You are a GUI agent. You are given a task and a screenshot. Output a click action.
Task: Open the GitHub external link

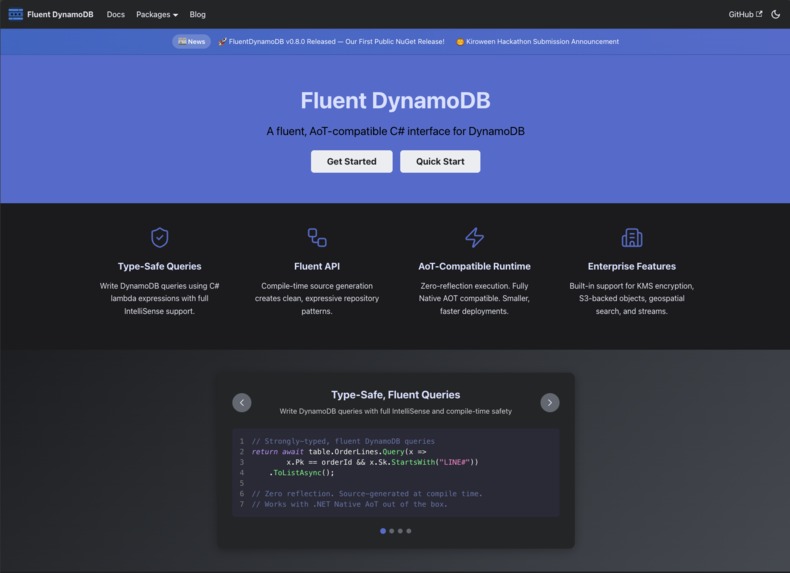coord(745,15)
